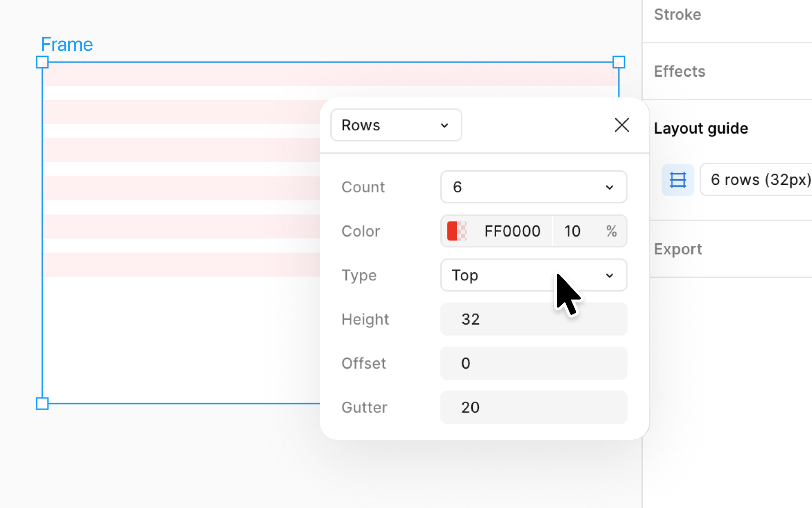Click the Export section label
Screen dimensions: 812x508
coord(678,249)
